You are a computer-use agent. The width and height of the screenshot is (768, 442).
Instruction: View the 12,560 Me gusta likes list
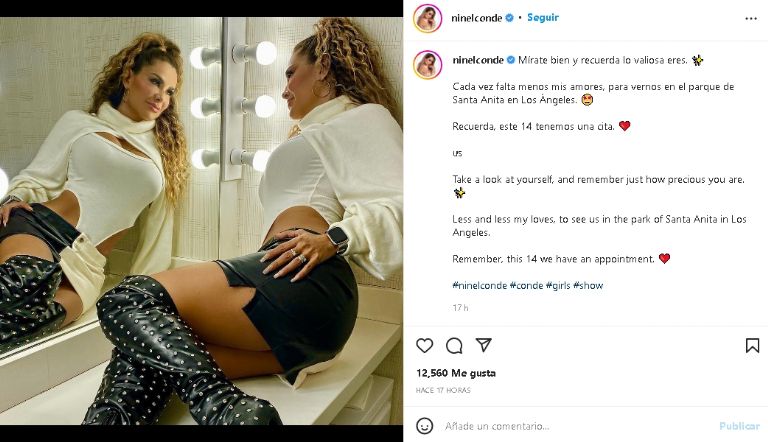pos(456,373)
